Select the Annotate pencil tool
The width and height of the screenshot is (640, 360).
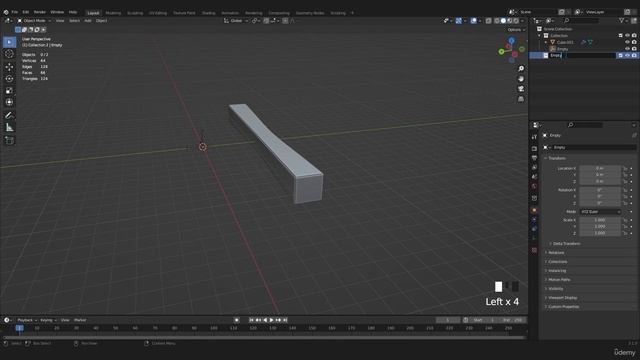tap(9, 116)
